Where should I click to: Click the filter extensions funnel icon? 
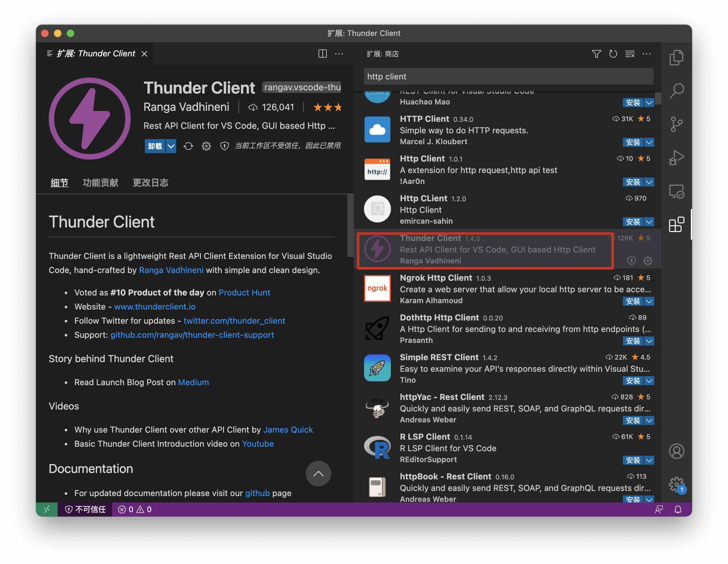(596, 54)
